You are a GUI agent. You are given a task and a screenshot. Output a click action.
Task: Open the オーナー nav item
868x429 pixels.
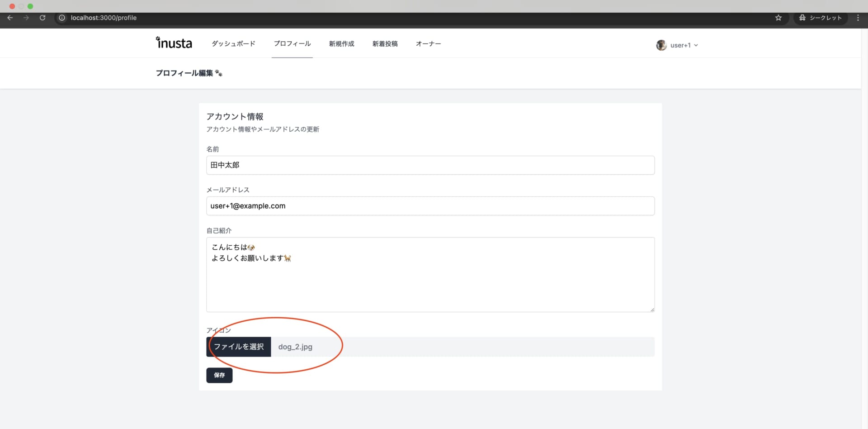428,43
